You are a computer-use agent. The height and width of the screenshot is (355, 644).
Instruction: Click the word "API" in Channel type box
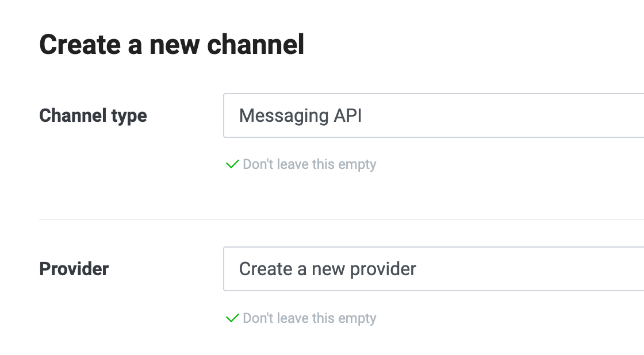pyautogui.click(x=348, y=115)
